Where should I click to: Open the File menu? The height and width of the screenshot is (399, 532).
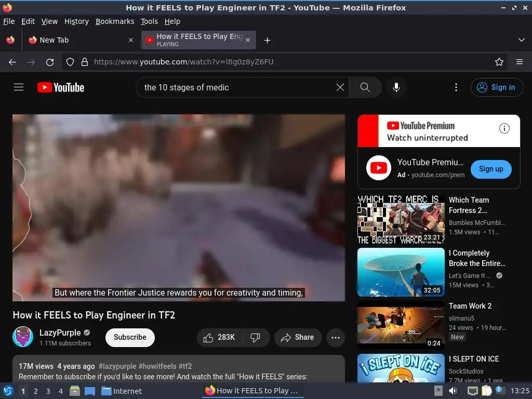pyautogui.click(x=9, y=21)
